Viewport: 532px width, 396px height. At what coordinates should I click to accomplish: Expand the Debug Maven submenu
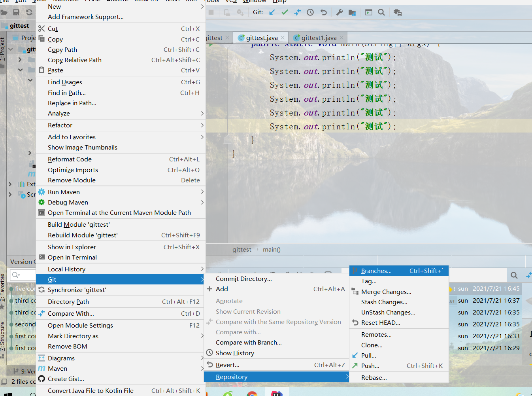click(121, 202)
